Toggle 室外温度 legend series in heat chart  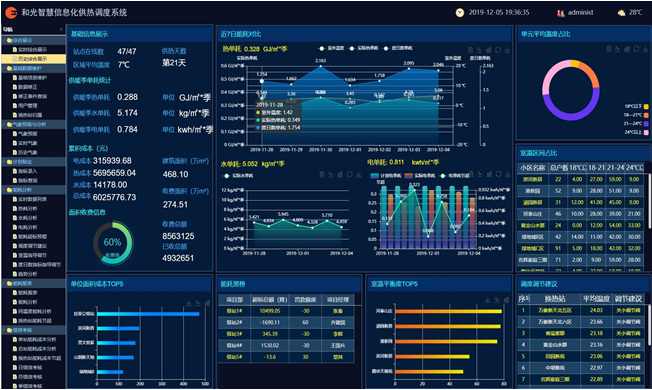pyautogui.click(x=332, y=48)
